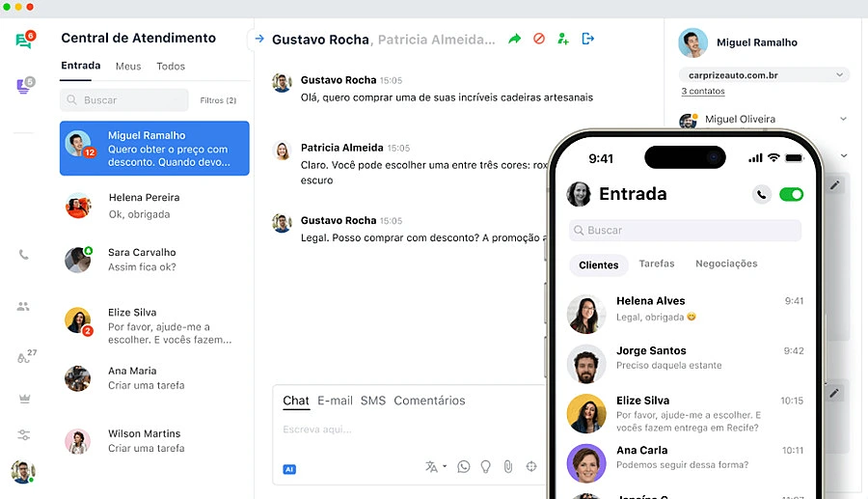Click the green forward arrow icon in chat header
The height and width of the screenshot is (499, 868).
point(515,39)
